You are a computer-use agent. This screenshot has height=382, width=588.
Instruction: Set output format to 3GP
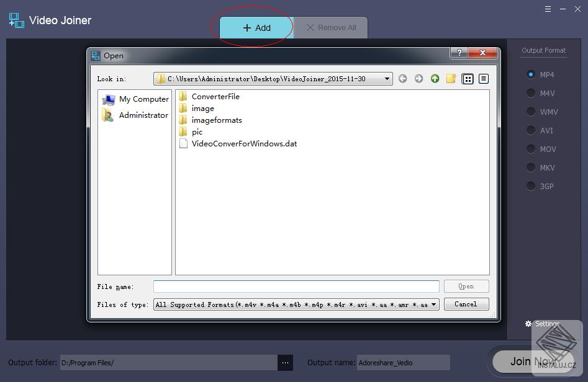click(531, 186)
